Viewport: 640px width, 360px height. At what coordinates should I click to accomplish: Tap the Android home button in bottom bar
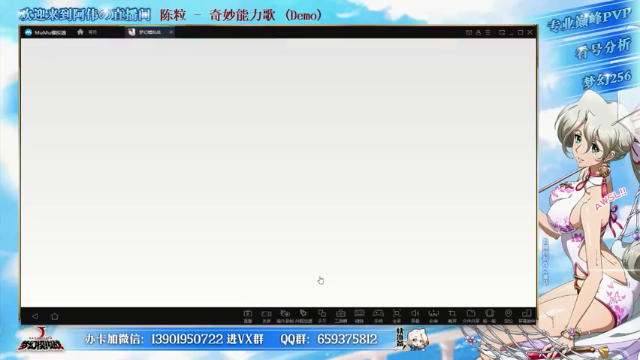tap(55, 316)
